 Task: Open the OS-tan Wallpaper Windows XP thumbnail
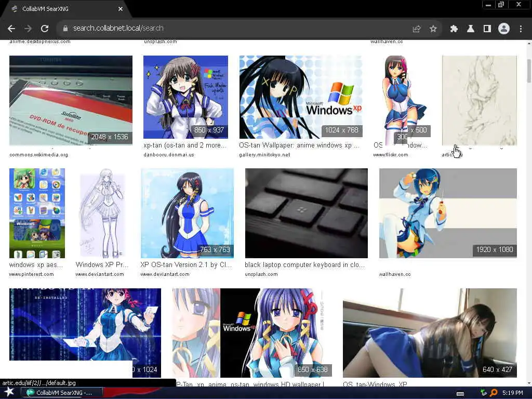301,97
